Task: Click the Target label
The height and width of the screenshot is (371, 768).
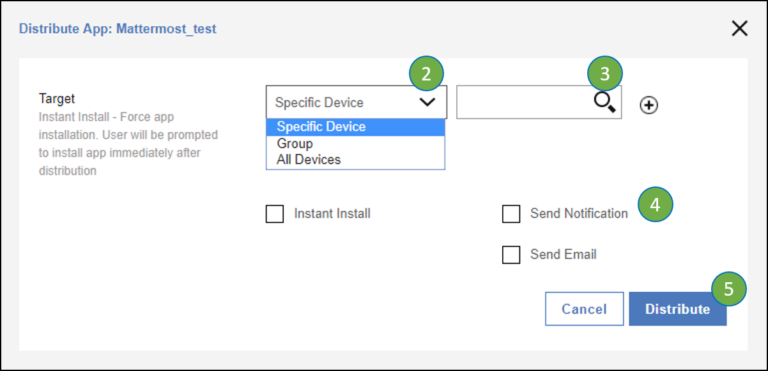Action: [57, 99]
